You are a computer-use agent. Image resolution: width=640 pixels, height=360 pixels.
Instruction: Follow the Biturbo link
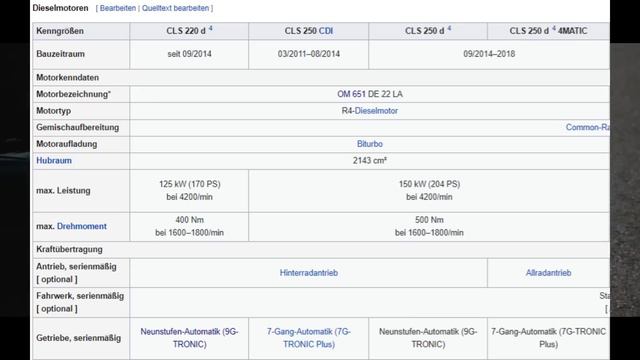coord(370,144)
